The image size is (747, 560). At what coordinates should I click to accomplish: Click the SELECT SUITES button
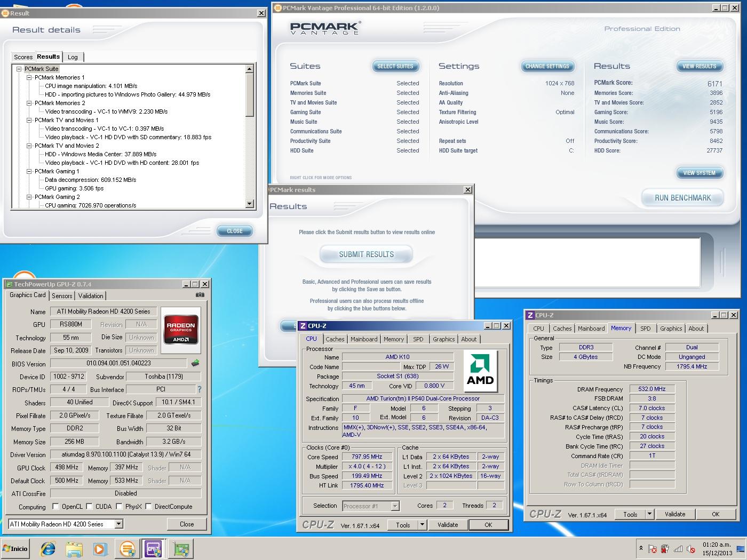click(x=395, y=66)
